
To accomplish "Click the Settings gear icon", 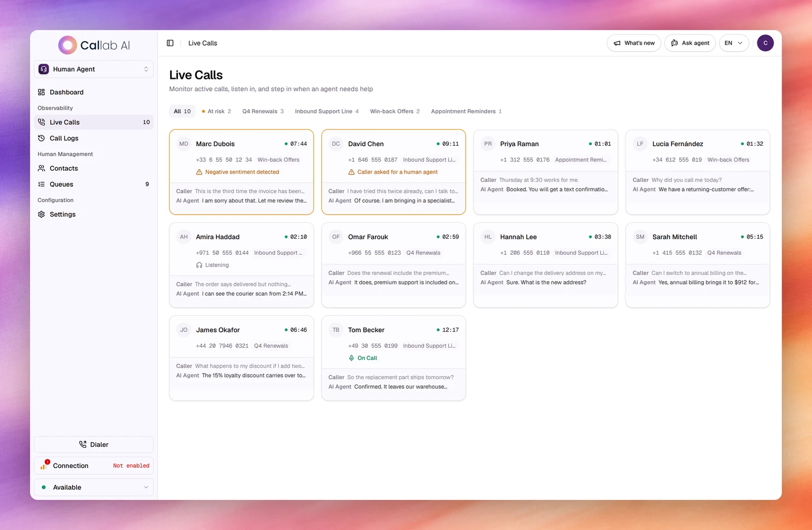I will coord(42,214).
